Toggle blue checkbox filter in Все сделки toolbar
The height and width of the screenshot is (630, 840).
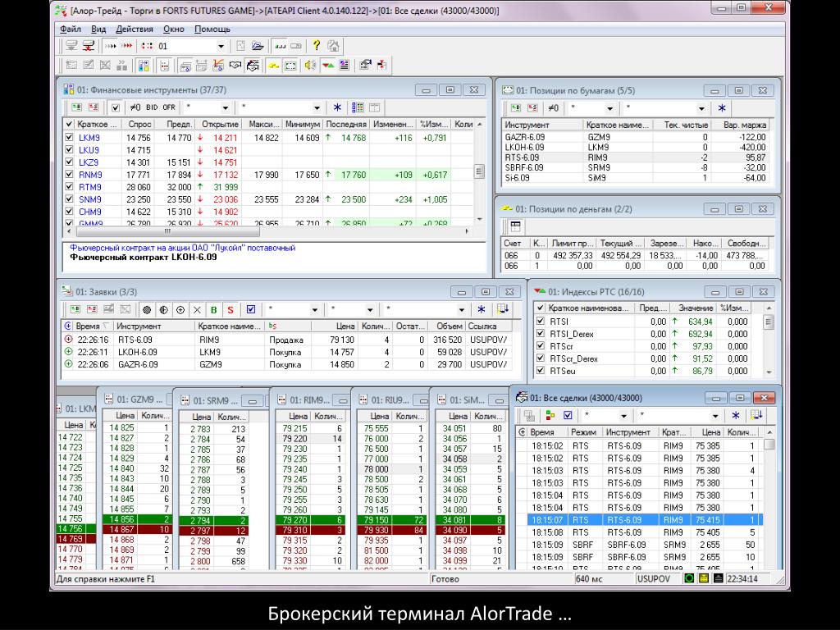[568, 415]
